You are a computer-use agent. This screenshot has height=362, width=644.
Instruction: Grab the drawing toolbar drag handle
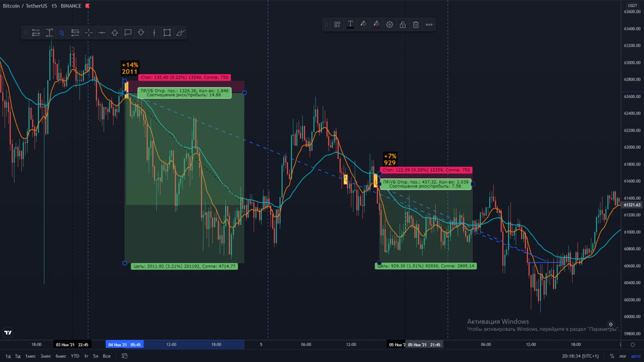tap(326, 24)
